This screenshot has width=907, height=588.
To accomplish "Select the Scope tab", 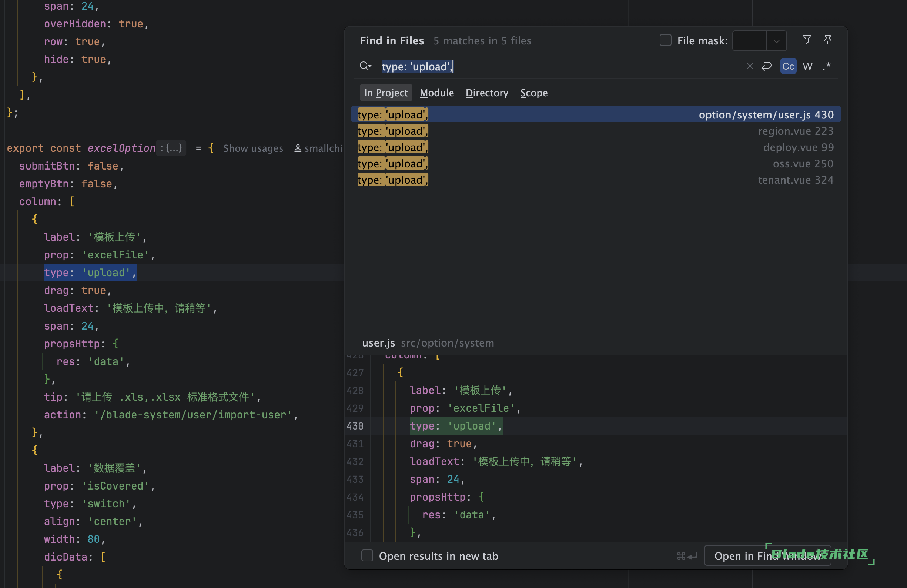I will pos(533,93).
